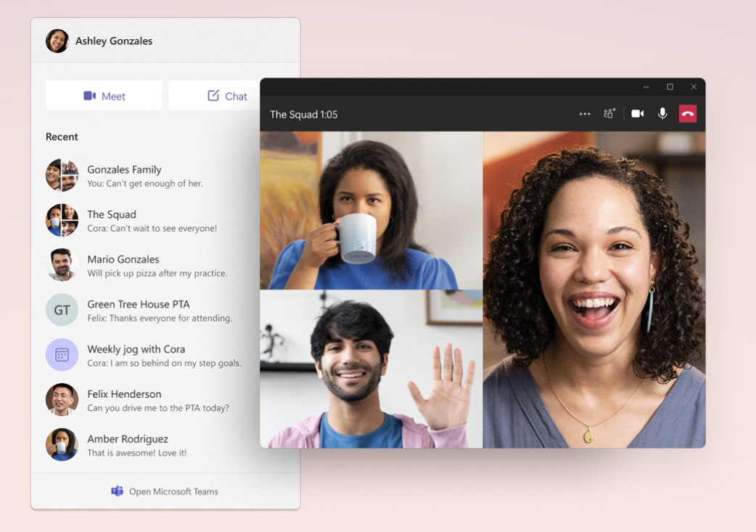Screen dimensions: 756x532
Task: Open Microsoft Teams link at panel bottom
Action: click(165, 491)
